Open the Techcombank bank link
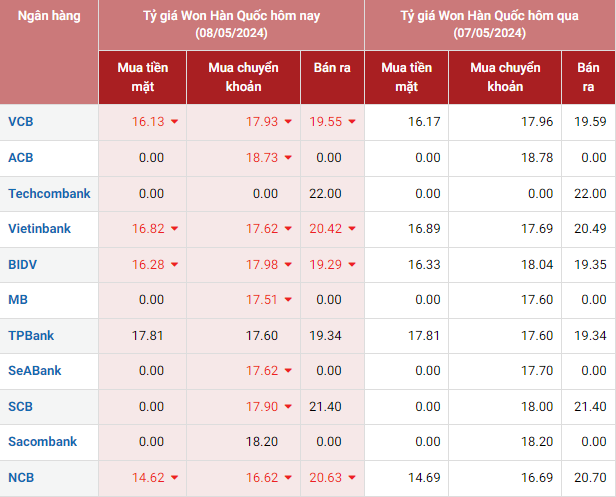This screenshot has height=497, width=616. click(x=48, y=193)
